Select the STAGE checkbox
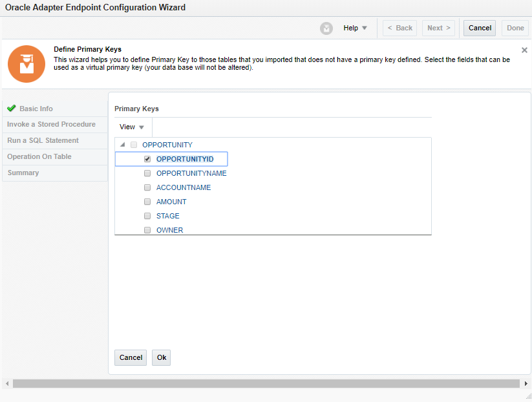The image size is (532, 402). pos(147,216)
